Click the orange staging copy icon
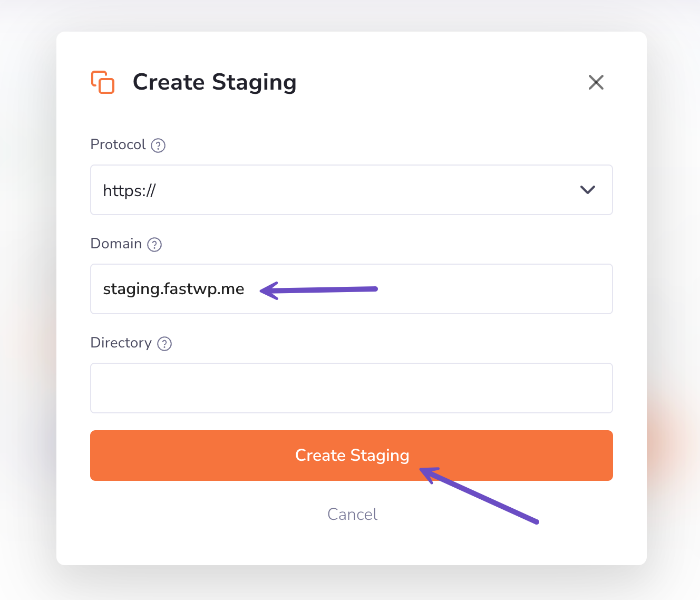700x600 pixels. (103, 82)
